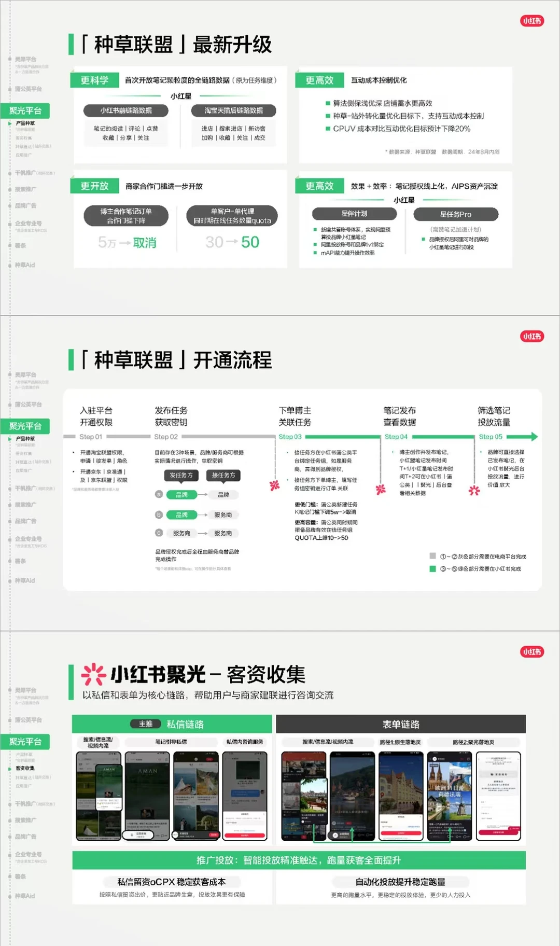Click the 筛选笔记 投放流量 heading

(494, 416)
